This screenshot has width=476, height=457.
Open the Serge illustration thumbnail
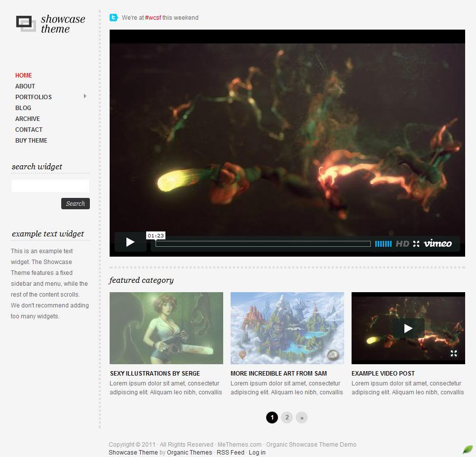point(166,328)
